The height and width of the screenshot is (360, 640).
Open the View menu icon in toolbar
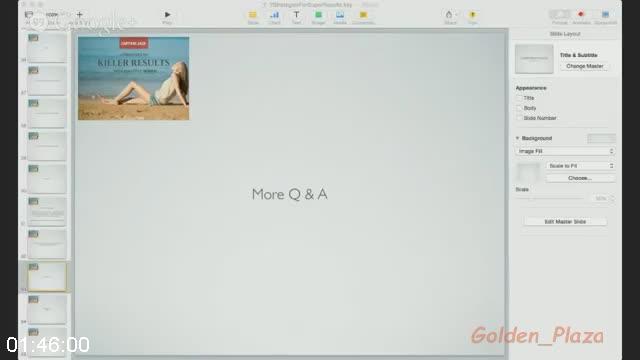coord(29,15)
